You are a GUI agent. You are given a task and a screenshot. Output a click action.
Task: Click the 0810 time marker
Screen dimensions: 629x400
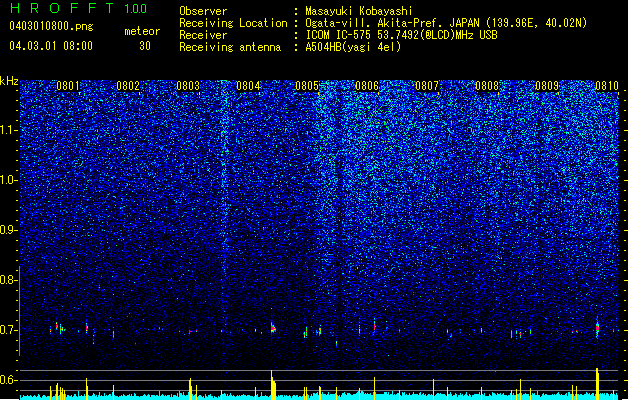tap(607, 86)
